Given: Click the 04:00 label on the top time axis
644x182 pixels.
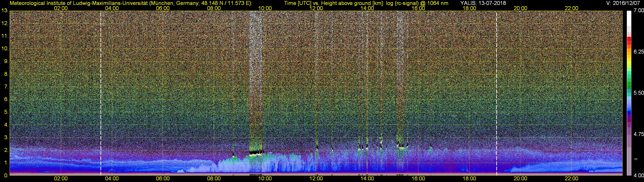Looking at the screenshot, I should 112,8.
